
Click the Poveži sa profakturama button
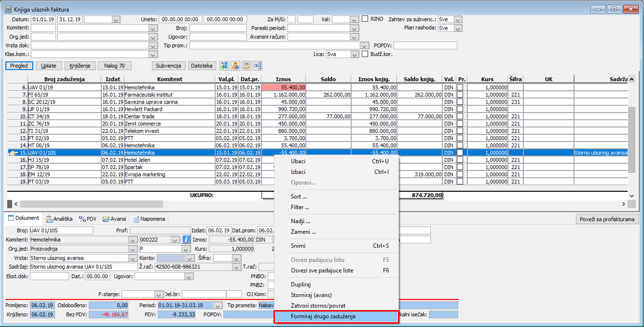coord(607,219)
